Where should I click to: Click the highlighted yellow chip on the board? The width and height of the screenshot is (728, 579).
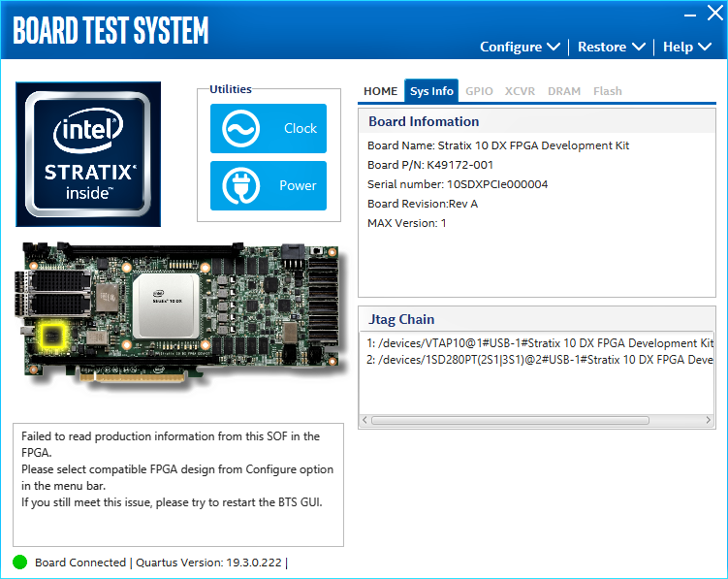(52, 335)
